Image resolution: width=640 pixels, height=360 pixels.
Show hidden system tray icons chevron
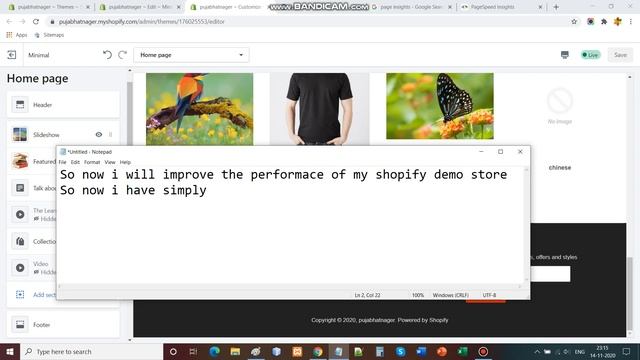click(537, 351)
